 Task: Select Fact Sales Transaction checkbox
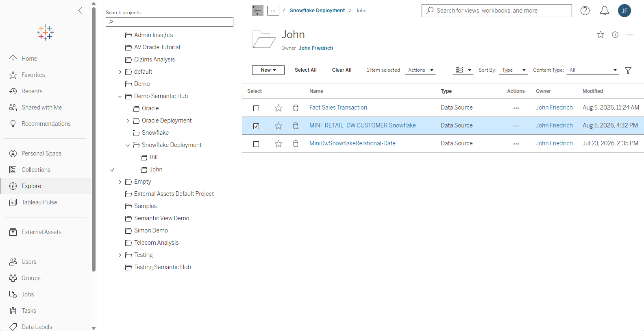pos(256,108)
